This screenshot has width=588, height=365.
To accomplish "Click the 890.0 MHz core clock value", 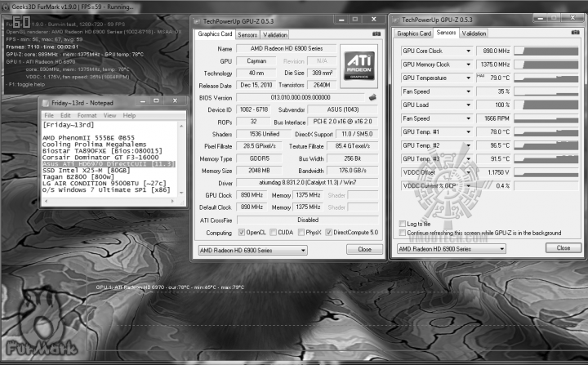I will point(493,51).
